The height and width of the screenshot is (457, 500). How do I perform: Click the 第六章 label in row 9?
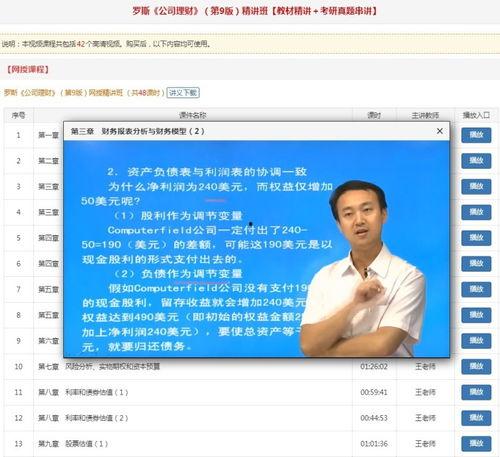point(48,341)
